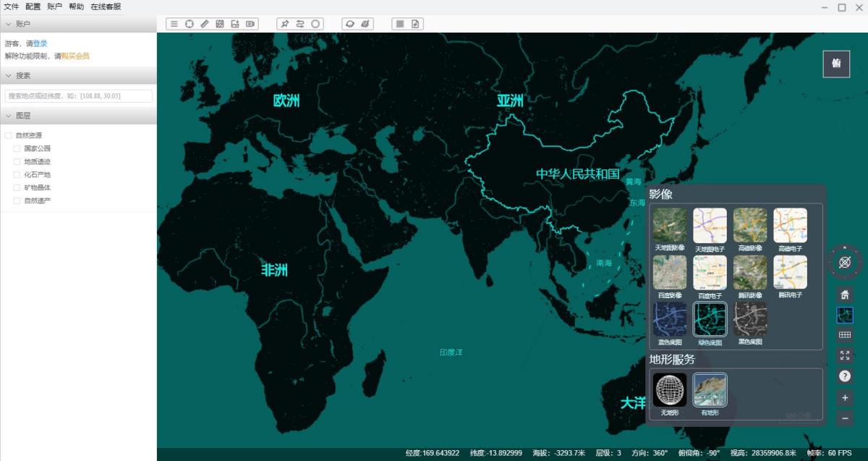Collapse the 搜索 panel section
868x461 pixels.
point(9,75)
